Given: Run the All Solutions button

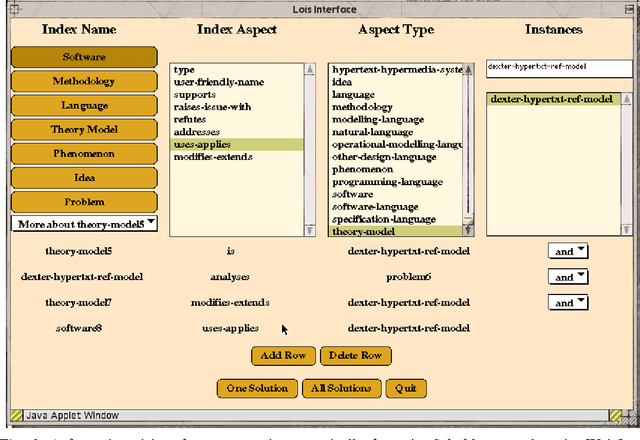Looking at the screenshot, I should coord(342,388).
